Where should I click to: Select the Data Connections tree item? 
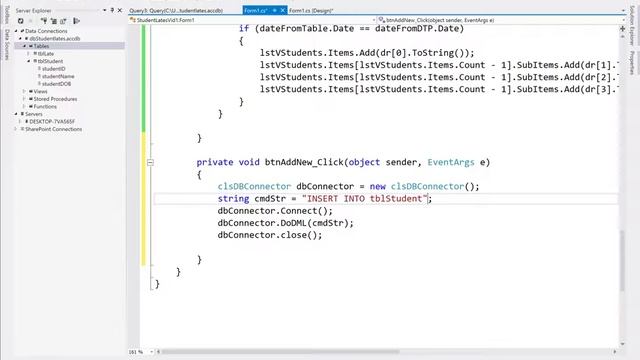(x=46, y=31)
